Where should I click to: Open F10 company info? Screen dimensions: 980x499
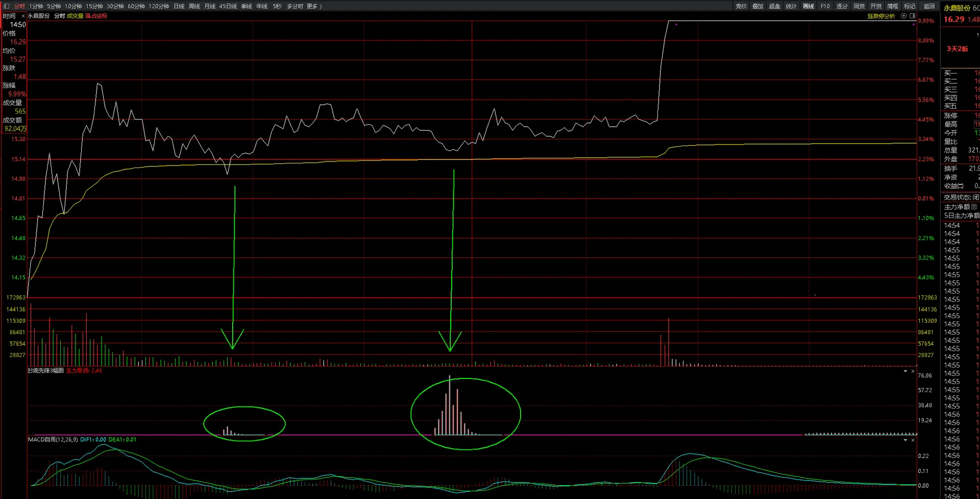pyautogui.click(x=825, y=6)
